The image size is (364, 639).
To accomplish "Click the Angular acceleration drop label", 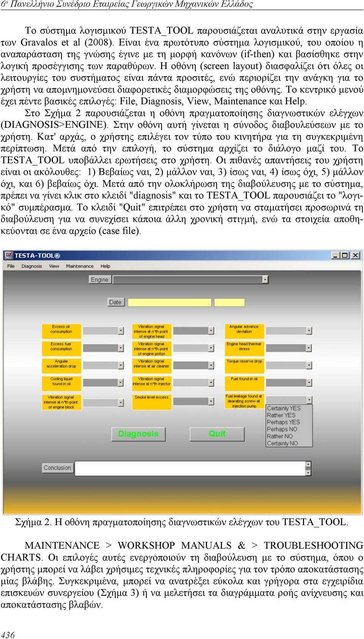I will 61,365.
